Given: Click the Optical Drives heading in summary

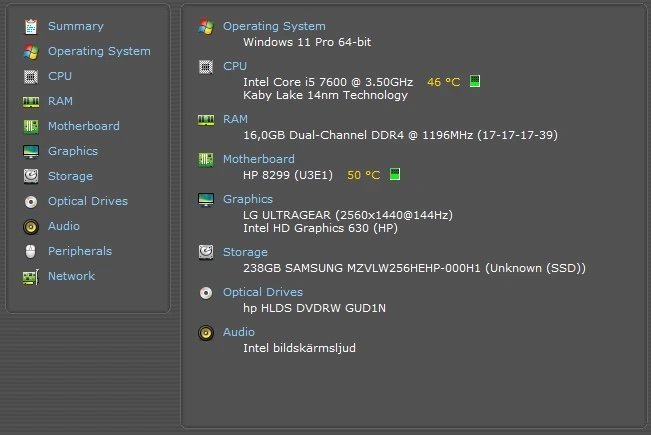Looking at the screenshot, I should pyautogui.click(x=262, y=292).
